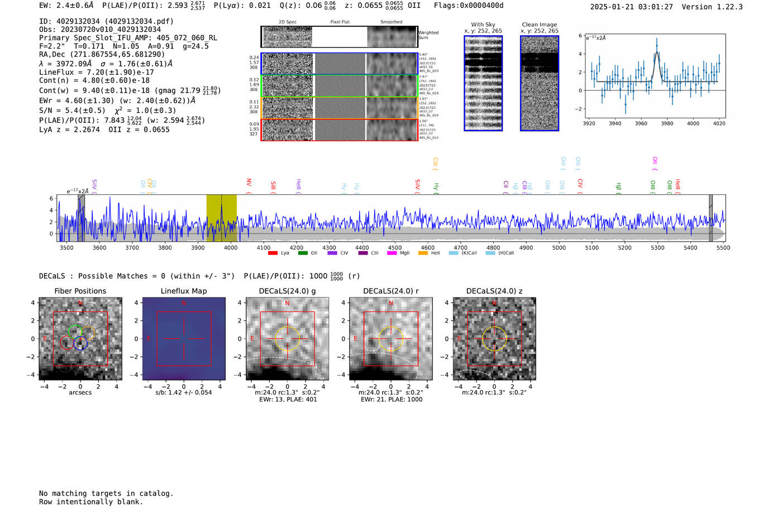Open the Lineflux Map panel

(x=184, y=339)
